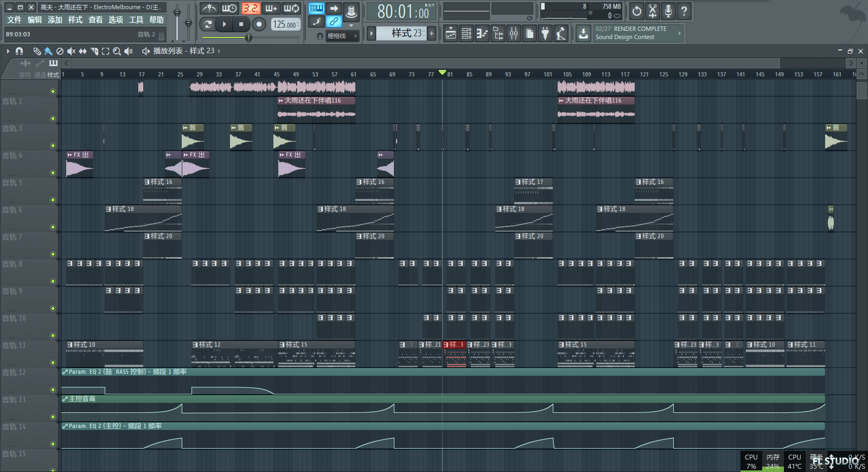Enable wait for input to start playing
Screen dimensions: 868x472
pyautogui.click(x=229, y=9)
